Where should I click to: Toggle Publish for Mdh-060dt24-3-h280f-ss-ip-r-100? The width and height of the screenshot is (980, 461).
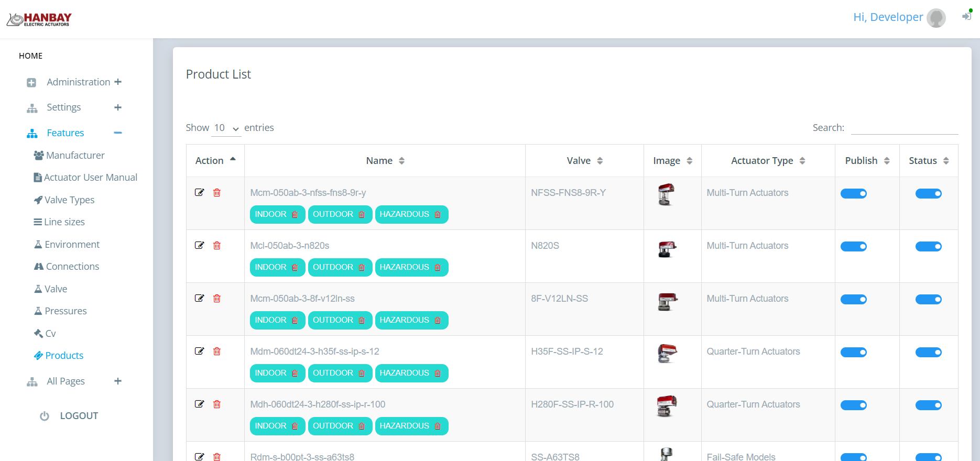[853, 405]
